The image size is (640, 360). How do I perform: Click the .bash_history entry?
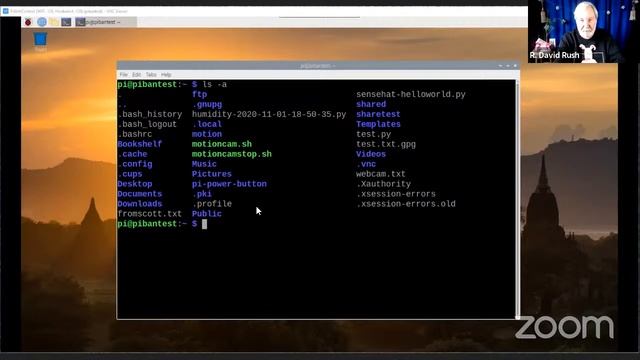[x=150, y=114]
